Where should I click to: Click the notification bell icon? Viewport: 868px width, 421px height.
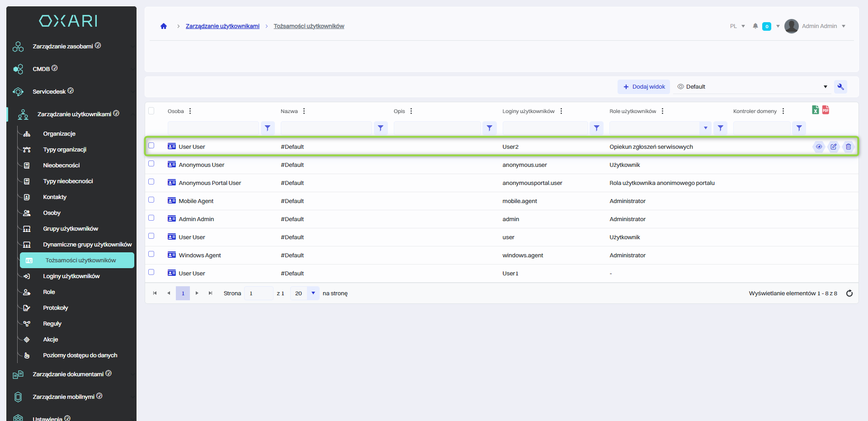(755, 26)
